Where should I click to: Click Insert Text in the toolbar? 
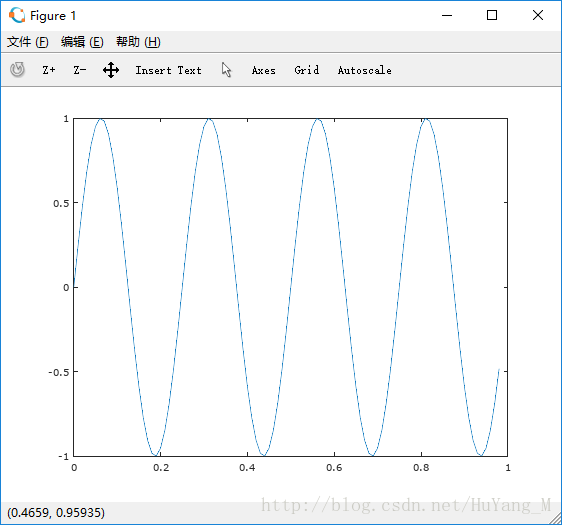click(168, 70)
